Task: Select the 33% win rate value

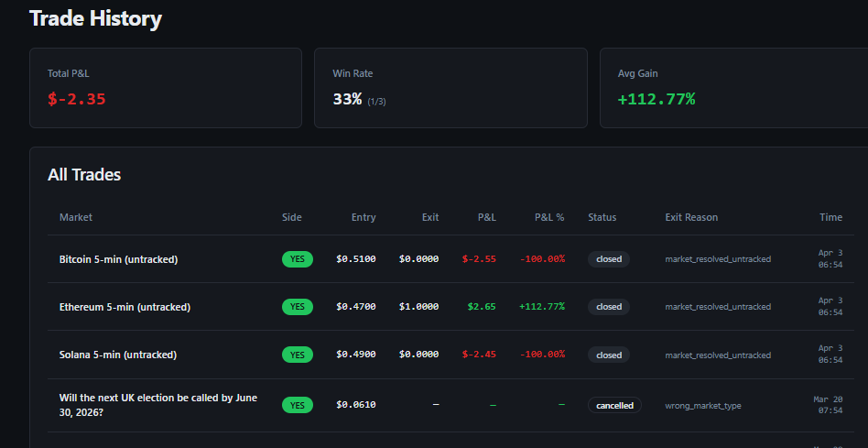Action: (x=347, y=99)
